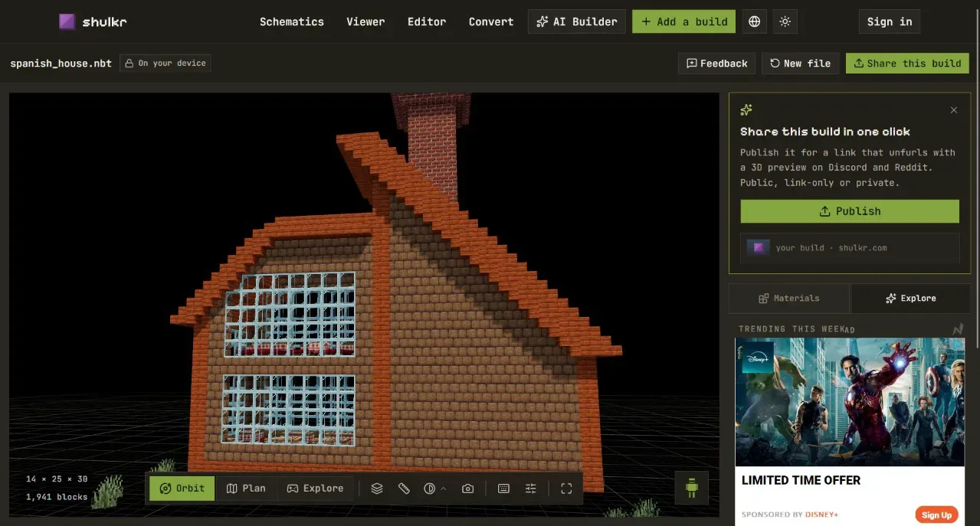Switch to the Explore tab in sidebar

tap(910, 298)
